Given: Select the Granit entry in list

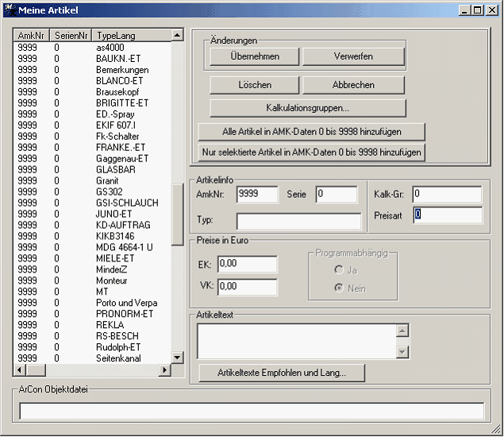Looking at the screenshot, I should 107,180.
